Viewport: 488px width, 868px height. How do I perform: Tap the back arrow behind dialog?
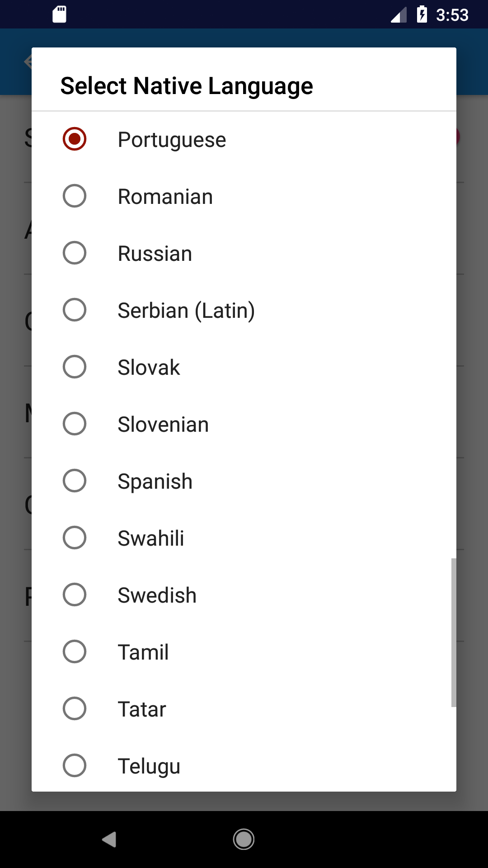(x=28, y=61)
